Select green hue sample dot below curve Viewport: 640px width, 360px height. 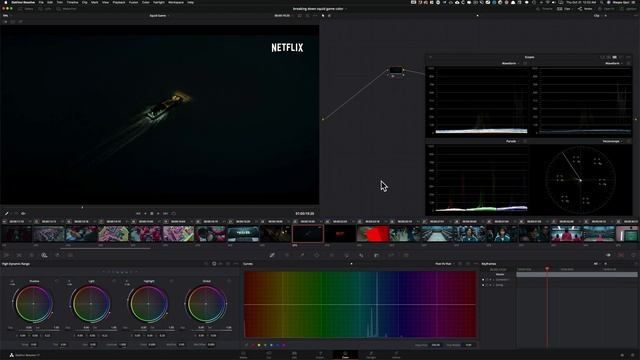click(x=265, y=345)
